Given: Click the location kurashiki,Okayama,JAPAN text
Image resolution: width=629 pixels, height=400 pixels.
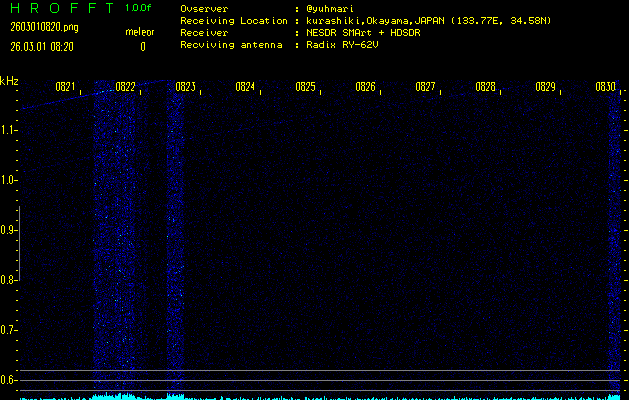Looking at the screenshot, I should pos(376,21).
